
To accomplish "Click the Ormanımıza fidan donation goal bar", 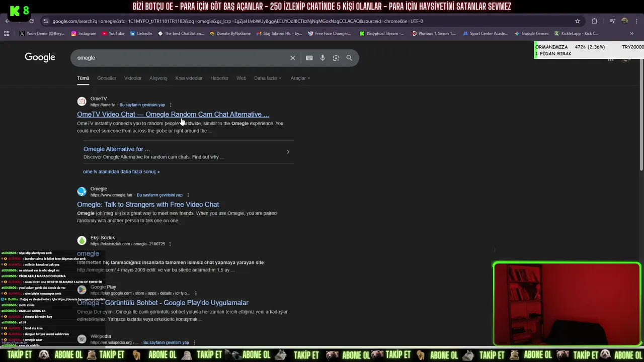I will 589,50.
